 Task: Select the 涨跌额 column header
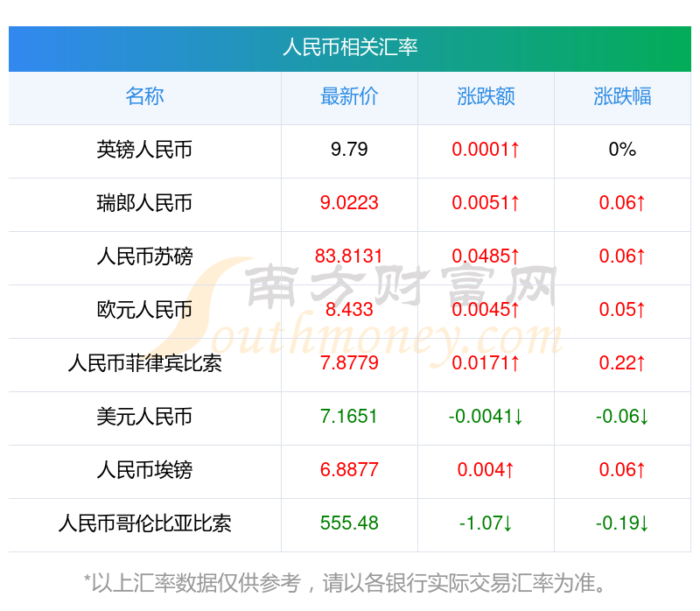click(x=486, y=96)
